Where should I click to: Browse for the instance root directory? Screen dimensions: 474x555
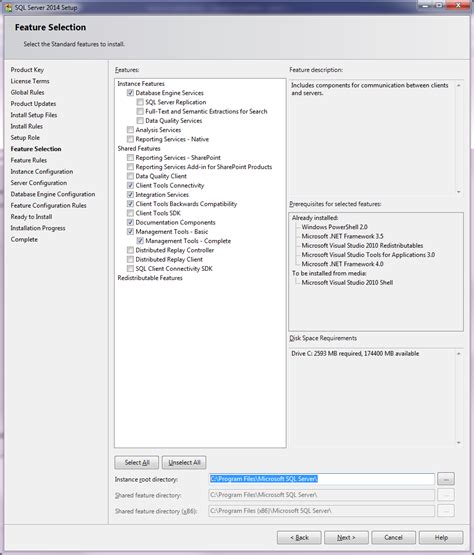tap(446, 479)
